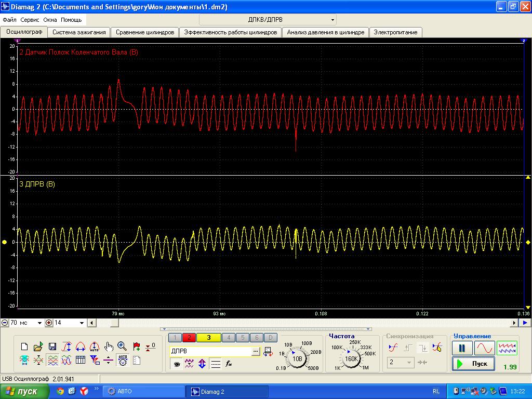Adjust the 10В voltage range knob
This screenshot has width=532, height=399.
coord(297,358)
